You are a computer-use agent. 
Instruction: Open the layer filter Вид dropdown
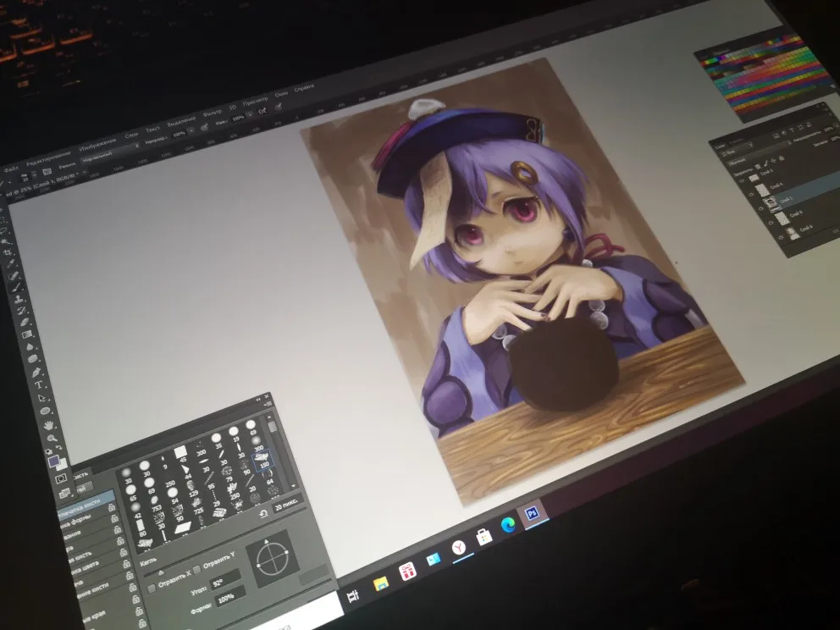[x=738, y=150]
